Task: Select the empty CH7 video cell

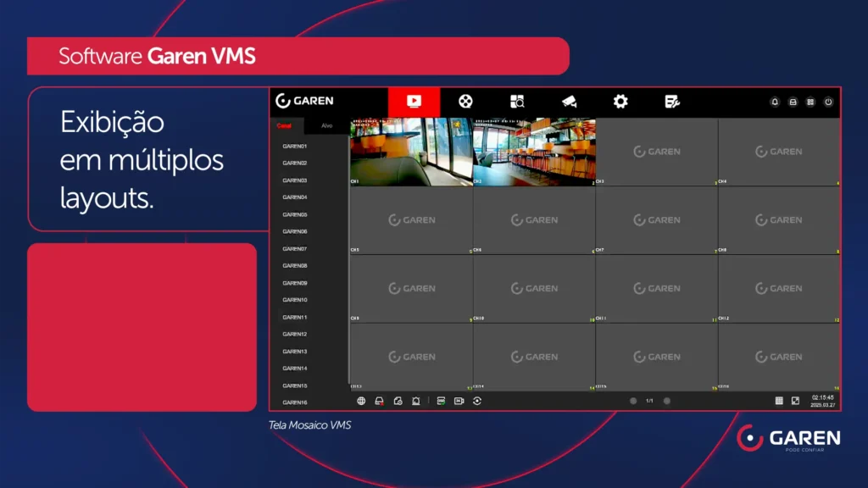Action: (x=657, y=220)
